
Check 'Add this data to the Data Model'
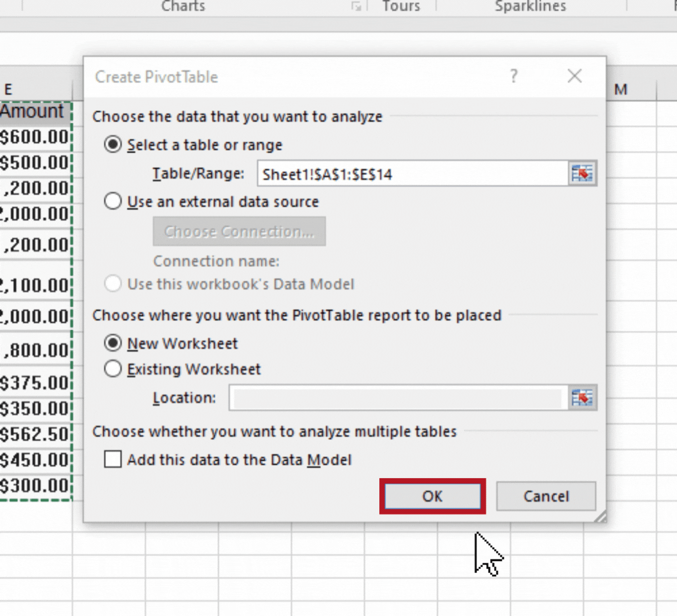coord(113,459)
